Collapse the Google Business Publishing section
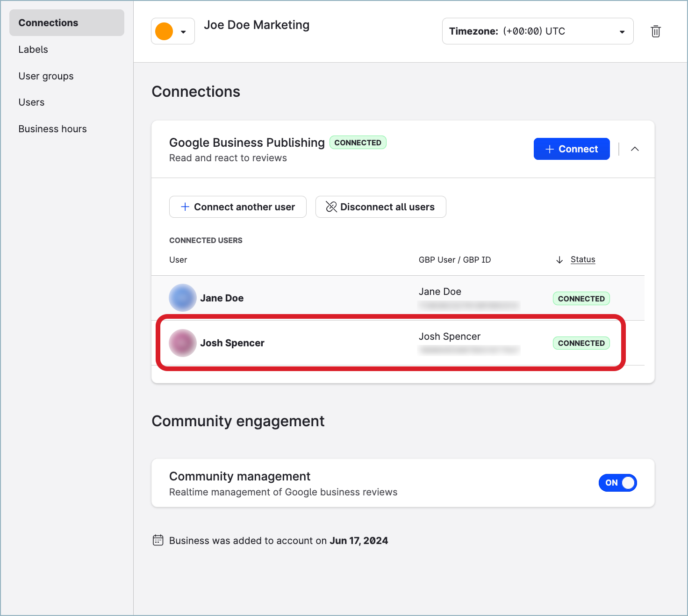This screenshot has height=616, width=688. (634, 149)
